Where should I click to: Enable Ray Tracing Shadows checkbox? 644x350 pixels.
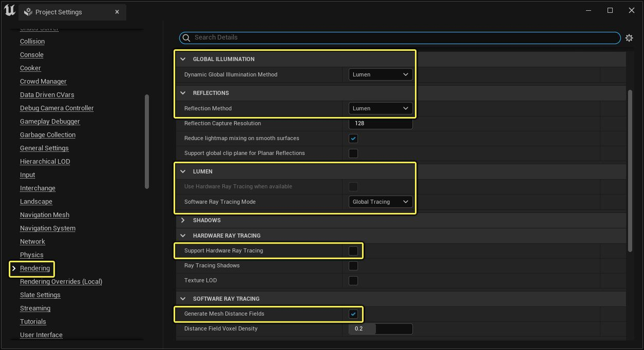click(353, 266)
